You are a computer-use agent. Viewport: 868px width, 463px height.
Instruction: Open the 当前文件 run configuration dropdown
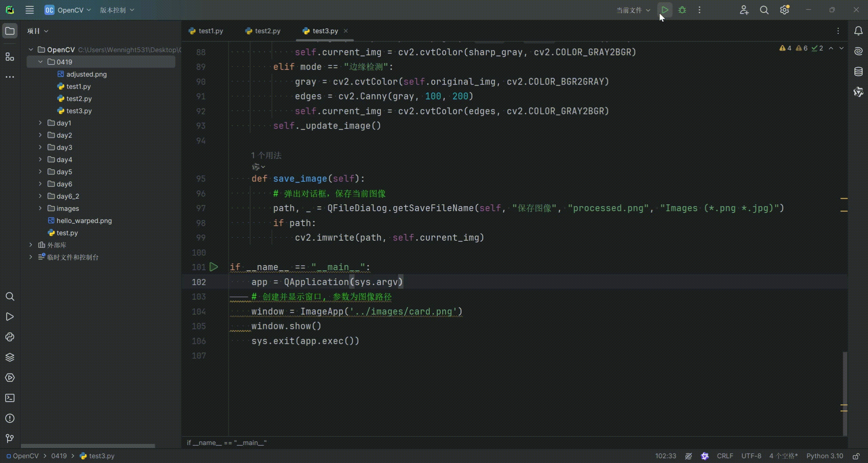[633, 10]
